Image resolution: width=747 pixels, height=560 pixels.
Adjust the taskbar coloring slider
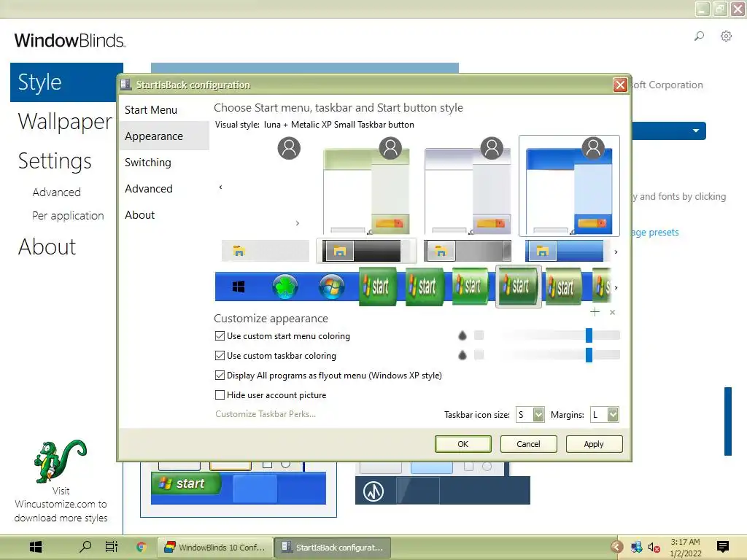(589, 355)
